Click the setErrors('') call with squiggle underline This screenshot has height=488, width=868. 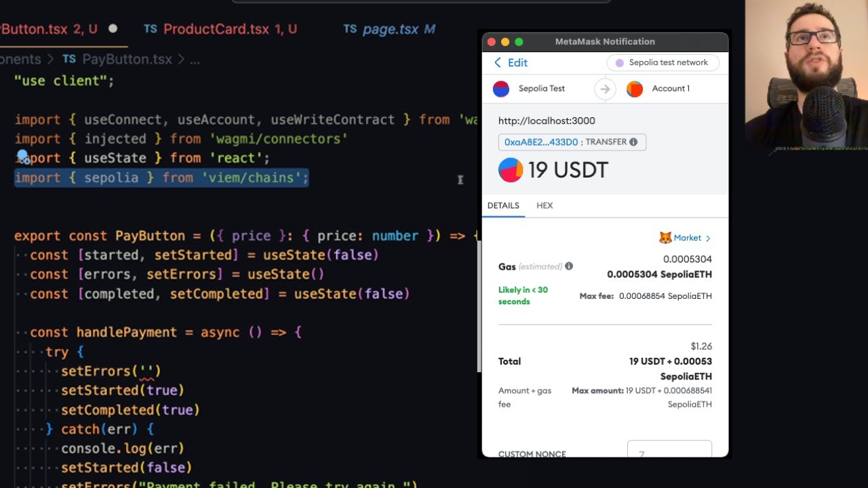111,371
